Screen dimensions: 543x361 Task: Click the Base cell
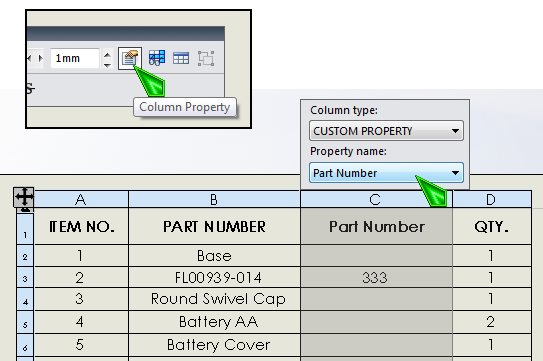pos(214,256)
